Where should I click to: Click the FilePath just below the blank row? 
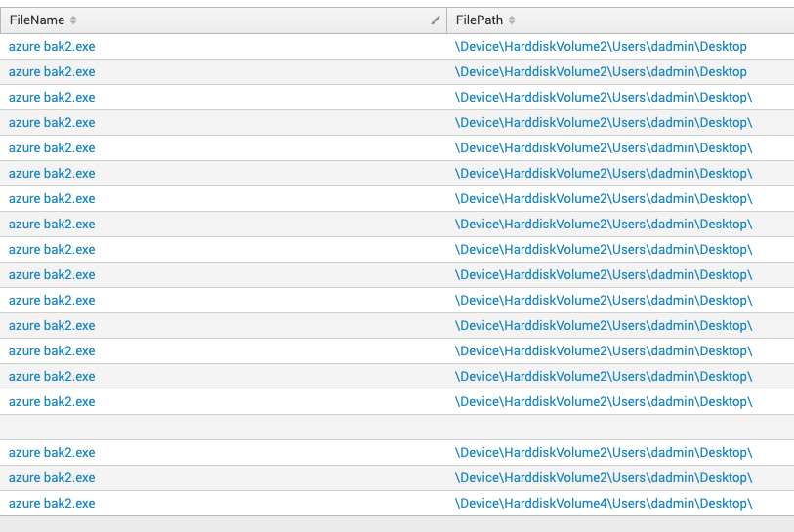coord(604,452)
